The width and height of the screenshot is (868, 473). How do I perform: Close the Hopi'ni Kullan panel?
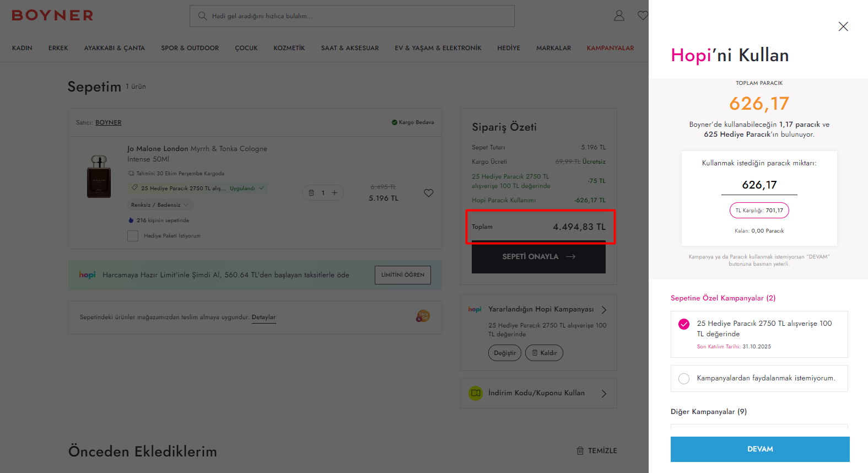click(x=843, y=26)
